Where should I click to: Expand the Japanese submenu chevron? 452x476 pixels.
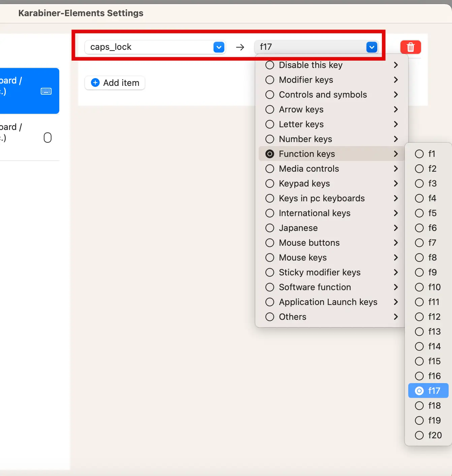click(396, 228)
